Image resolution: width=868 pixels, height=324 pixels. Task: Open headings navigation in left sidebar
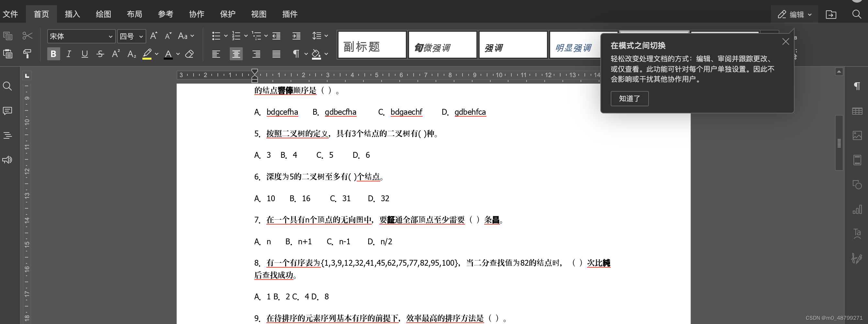click(x=7, y=135)
